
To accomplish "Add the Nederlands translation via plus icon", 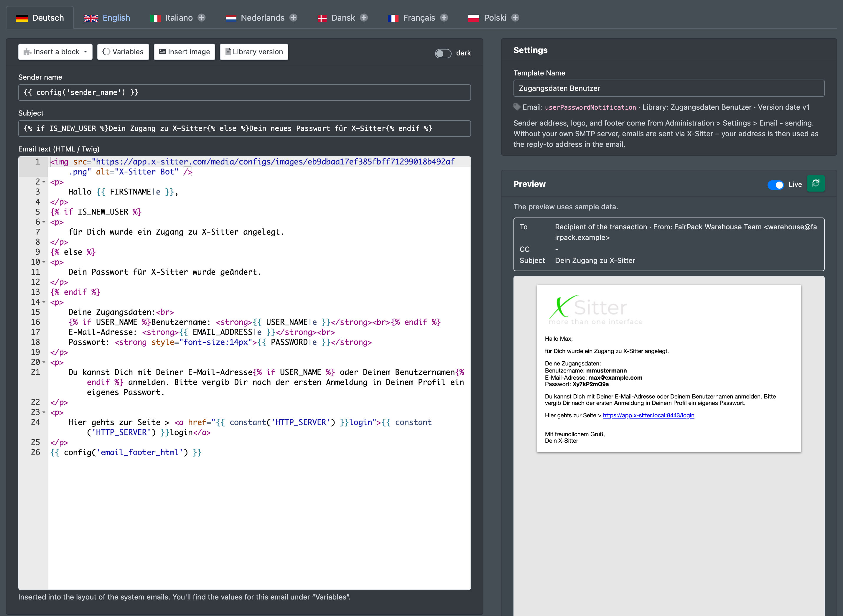I will coord(293,17).
